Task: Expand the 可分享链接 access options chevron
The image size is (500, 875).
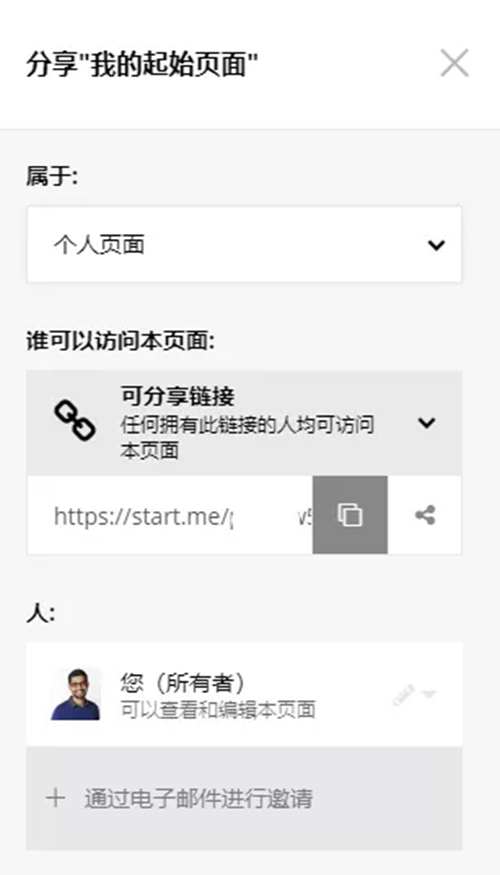Action: [x=427, y=423]
